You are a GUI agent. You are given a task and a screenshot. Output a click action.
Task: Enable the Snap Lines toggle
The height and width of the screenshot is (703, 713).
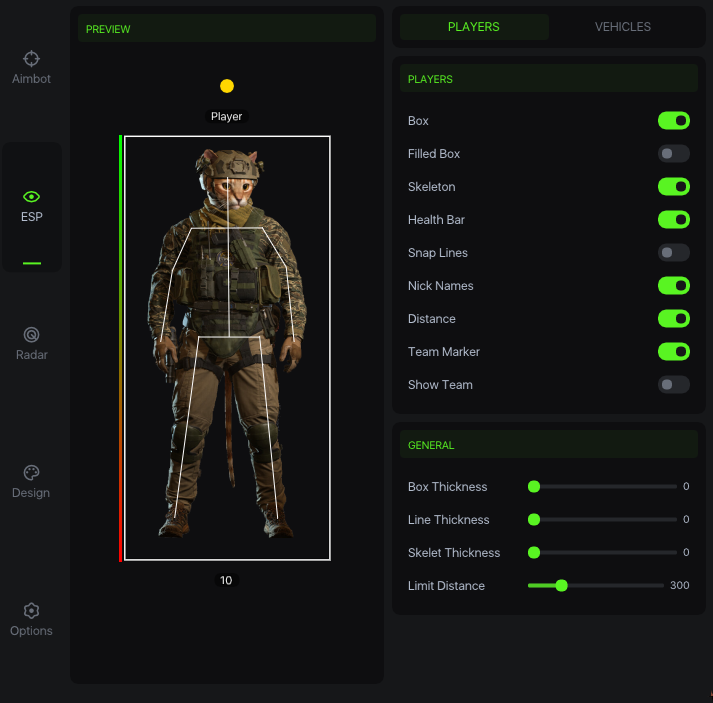[x=673, y=253]
